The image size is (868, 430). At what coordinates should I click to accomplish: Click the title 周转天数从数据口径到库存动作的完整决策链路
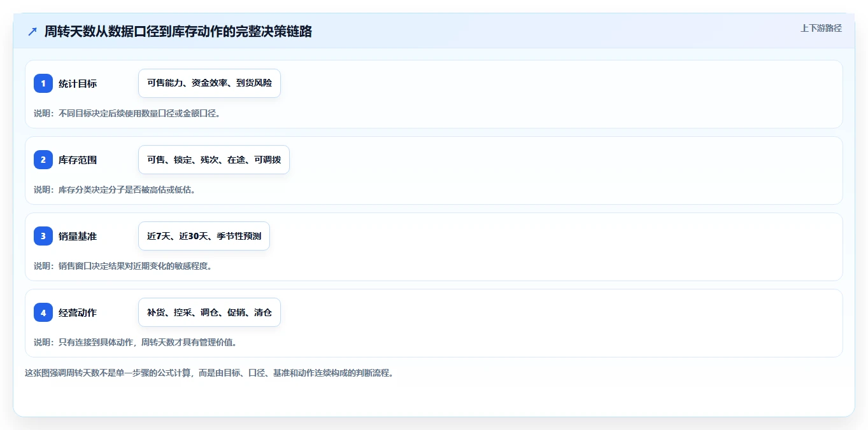point(178,32)
